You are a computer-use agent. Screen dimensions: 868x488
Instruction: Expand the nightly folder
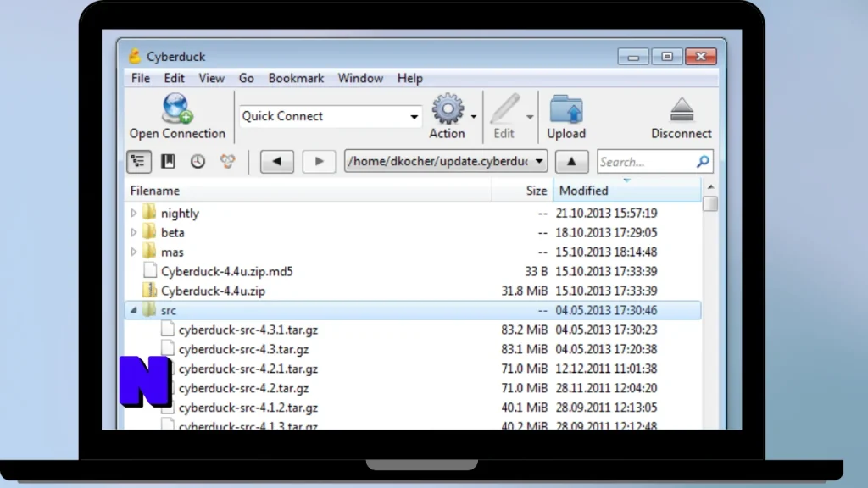pyautogui.click(x=133, y=213)
